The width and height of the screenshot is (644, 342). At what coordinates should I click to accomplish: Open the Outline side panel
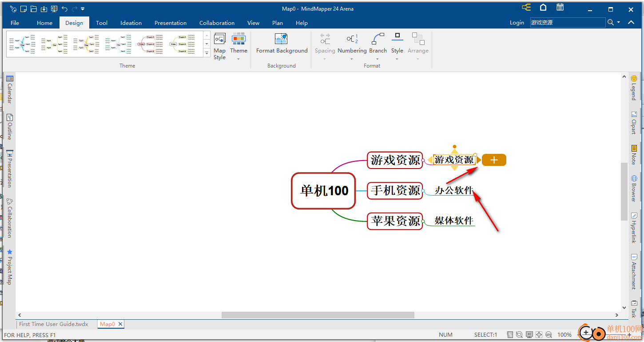9,127
